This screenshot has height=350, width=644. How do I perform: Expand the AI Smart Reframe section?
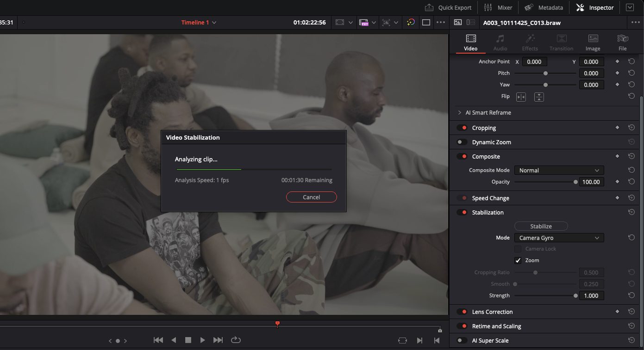[x=459, y=112]
